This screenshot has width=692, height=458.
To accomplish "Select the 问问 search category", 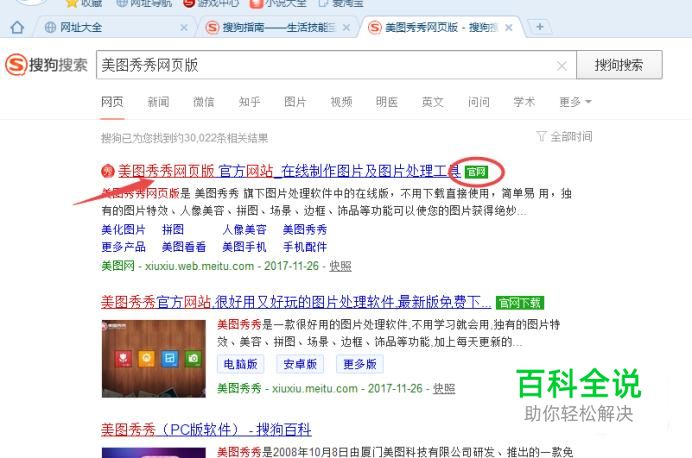I will point(478,102).
